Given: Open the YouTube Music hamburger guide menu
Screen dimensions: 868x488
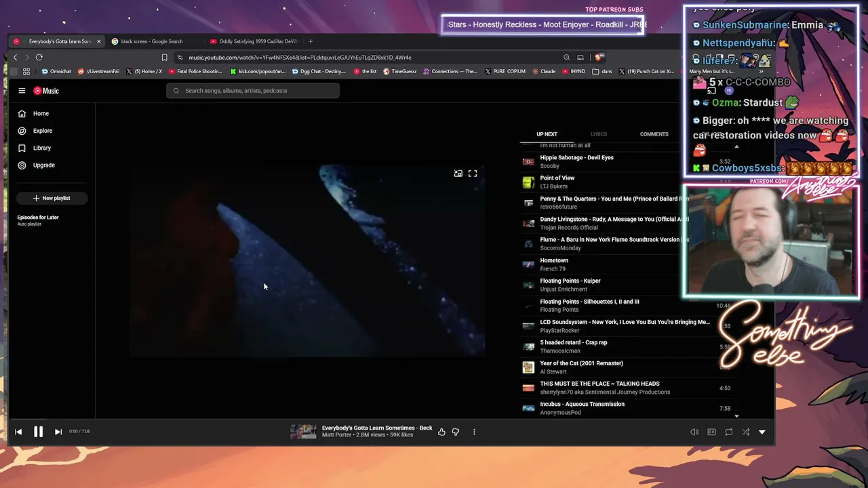Looking at the screenshot, I should [x=22, y=91].
